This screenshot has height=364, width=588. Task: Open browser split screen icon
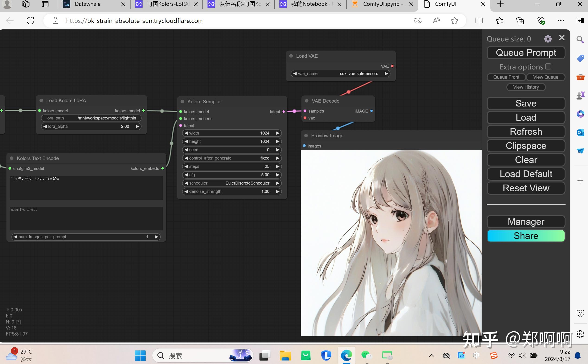(479, 21)
